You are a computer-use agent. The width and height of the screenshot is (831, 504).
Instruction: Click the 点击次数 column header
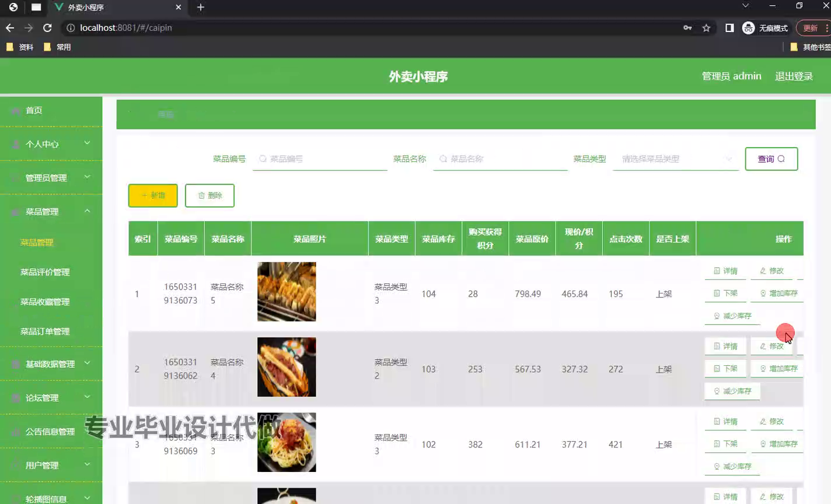point(626,239)
